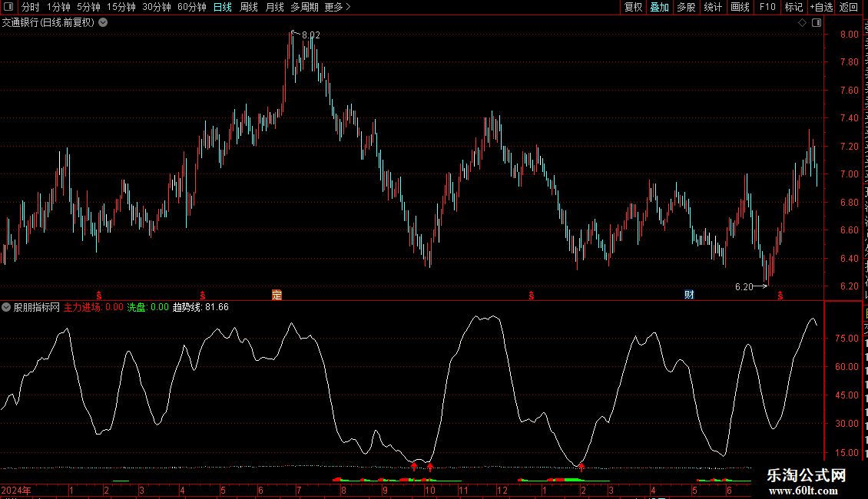Open the 统计 statistics tool
The width and height of the screenshot is (868, 499).
[712, 7]
